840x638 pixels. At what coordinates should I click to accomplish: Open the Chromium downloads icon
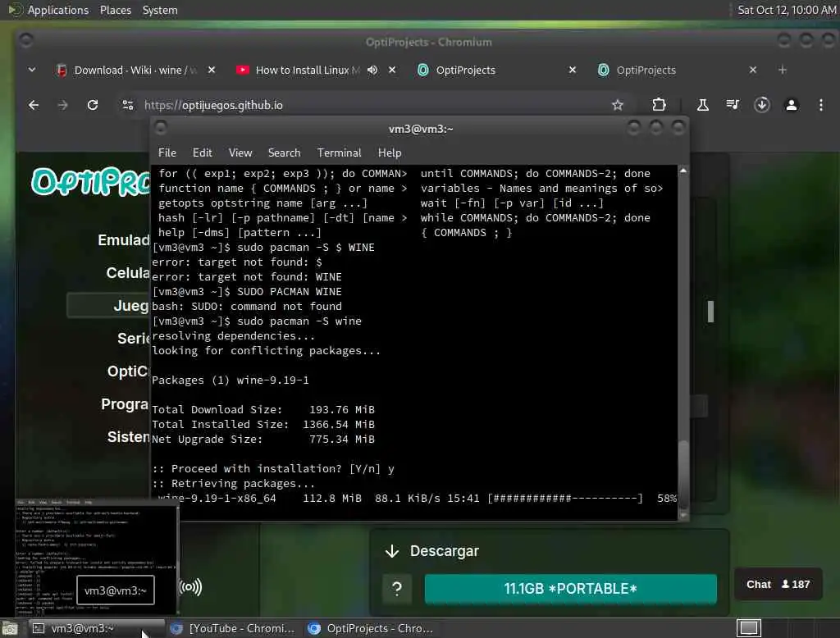[x=762, y=105]
